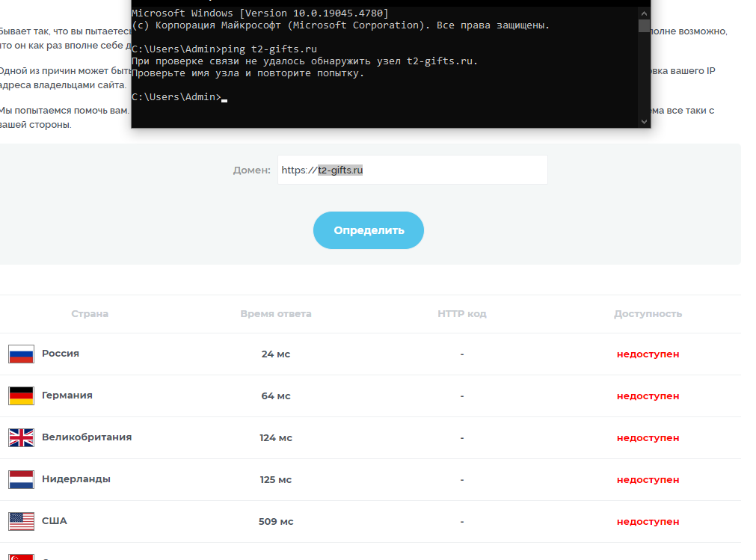Click the command prompt cursor line
Image resolution: width=756 pixels, height=560 pixels.
(x=179, y=97)
